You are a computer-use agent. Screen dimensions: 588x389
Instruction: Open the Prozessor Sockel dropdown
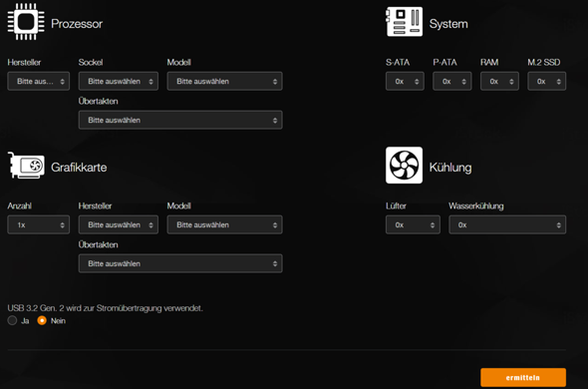pos(119,81)
